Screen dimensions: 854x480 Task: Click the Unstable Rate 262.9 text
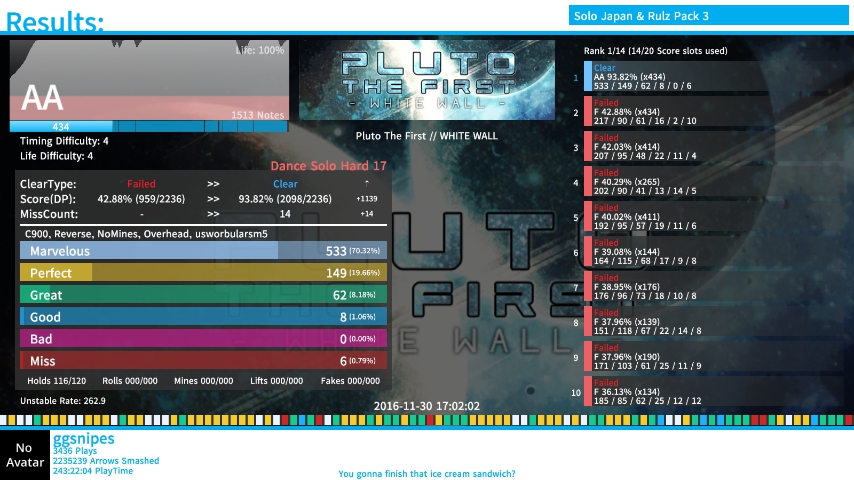coord(63,400)
